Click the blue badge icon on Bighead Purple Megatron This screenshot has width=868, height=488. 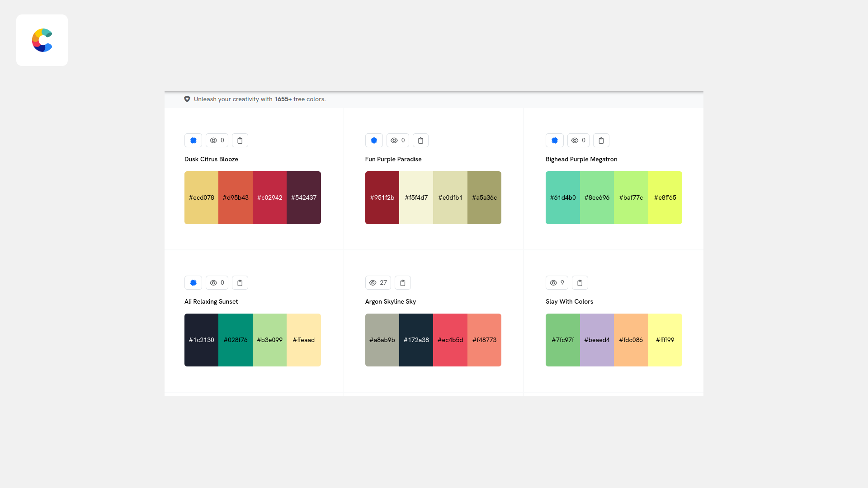(555, 141)
